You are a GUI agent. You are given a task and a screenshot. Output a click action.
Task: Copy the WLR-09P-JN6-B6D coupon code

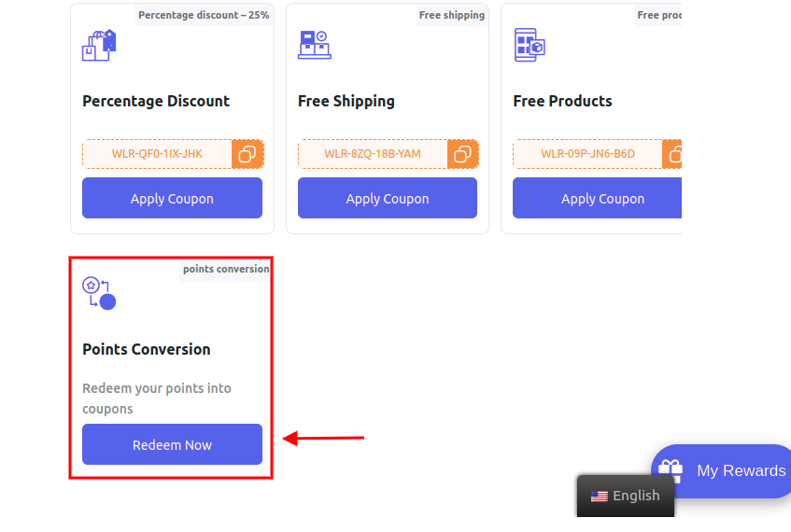pos(673,154)
